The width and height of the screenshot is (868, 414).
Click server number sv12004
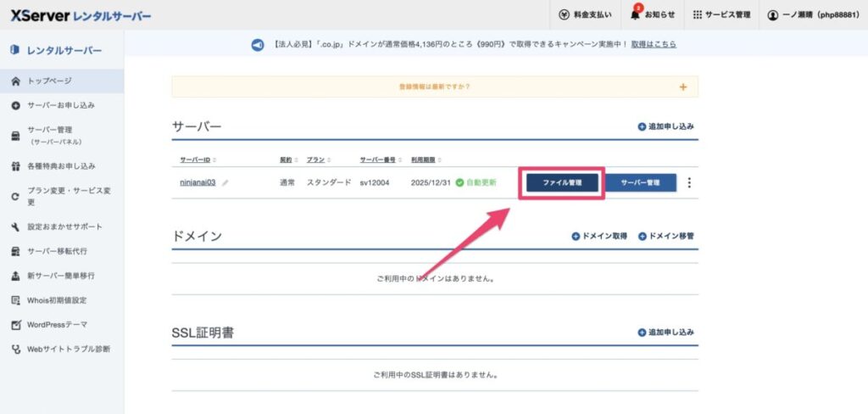pyautogui.click(x=375, y=182)
